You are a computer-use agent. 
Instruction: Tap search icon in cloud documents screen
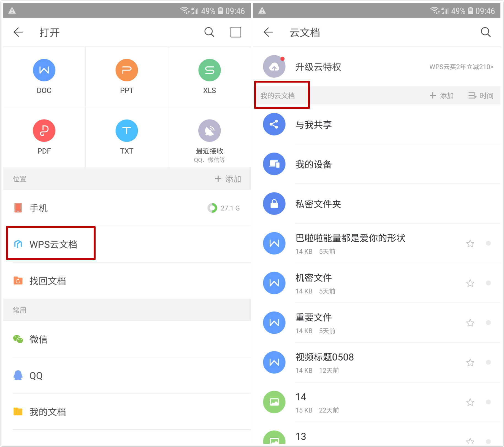pyautogui.click(x=486, y=32)
